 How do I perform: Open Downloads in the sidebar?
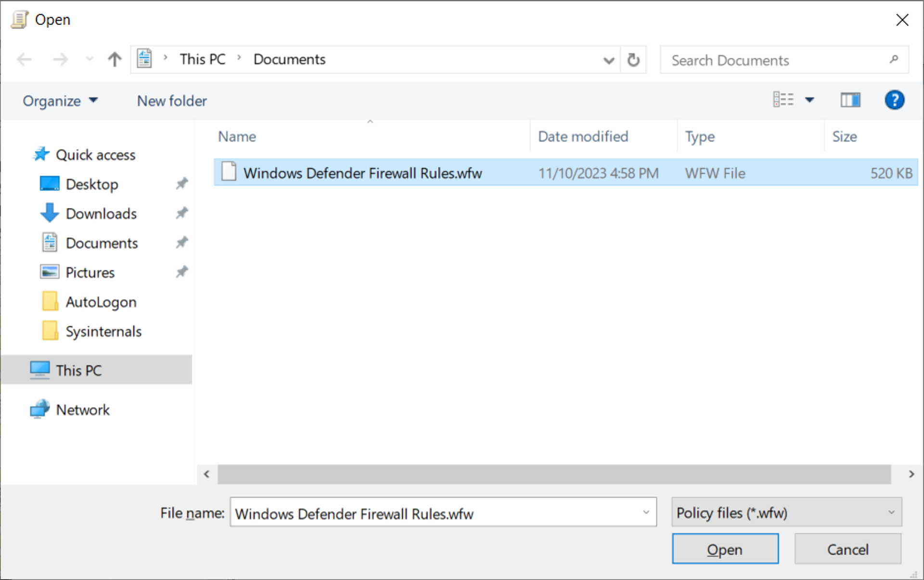coord(101,214)
